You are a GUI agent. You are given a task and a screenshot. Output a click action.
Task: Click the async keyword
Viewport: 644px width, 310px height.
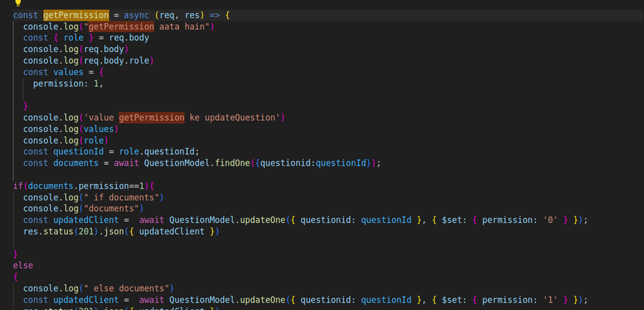(138, 15)
